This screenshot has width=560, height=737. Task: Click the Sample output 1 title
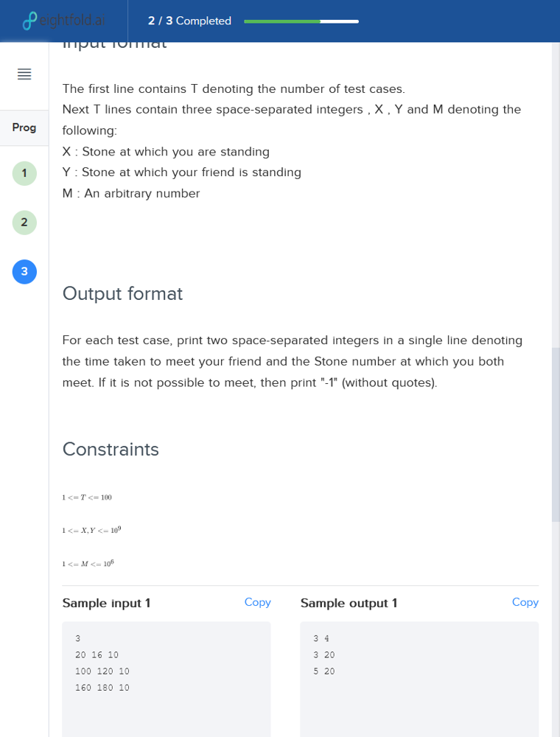click(349, 603)
